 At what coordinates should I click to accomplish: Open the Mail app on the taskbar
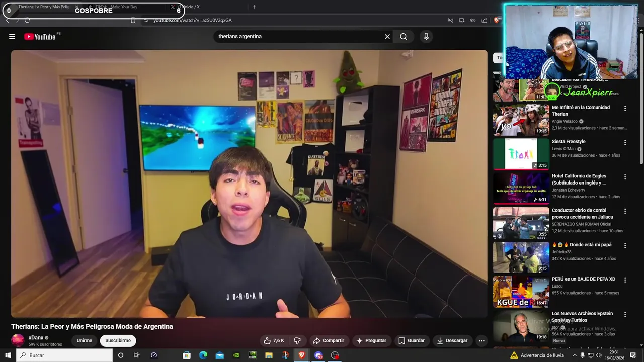click(x=220, y=355)
